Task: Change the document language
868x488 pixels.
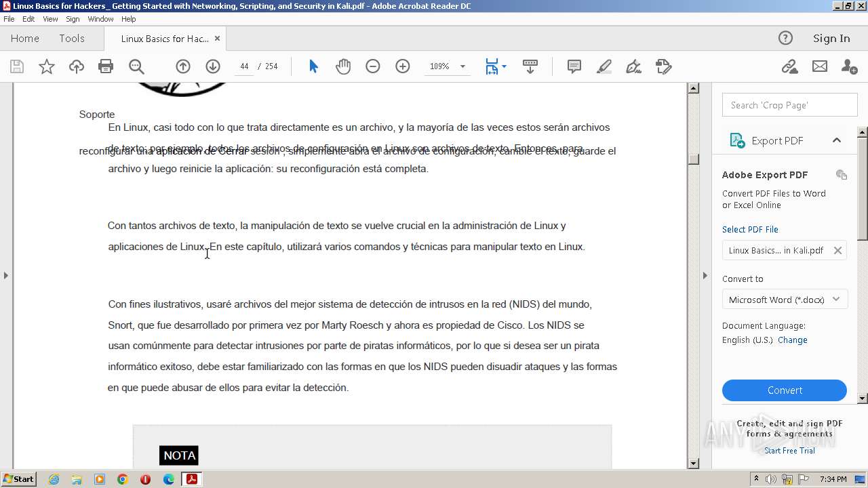Action: pyautogui.click(x=792, y=340)
